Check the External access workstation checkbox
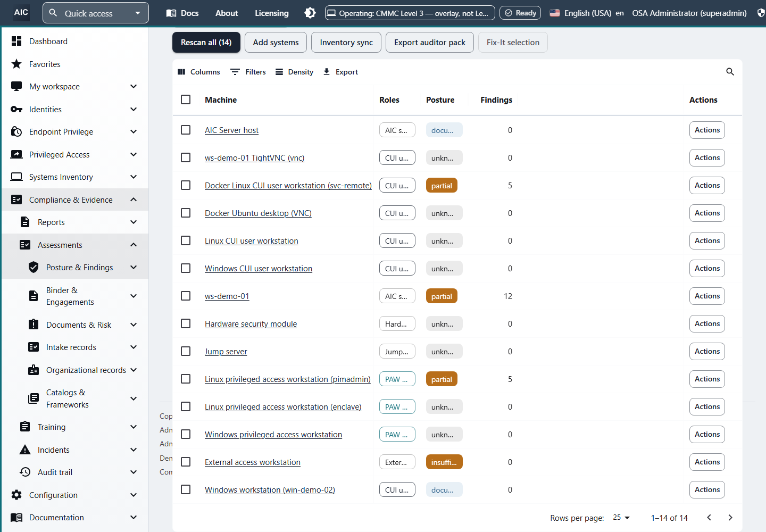Image resolution: width=766 pixels, height=532 pixels. coord(186,462)
